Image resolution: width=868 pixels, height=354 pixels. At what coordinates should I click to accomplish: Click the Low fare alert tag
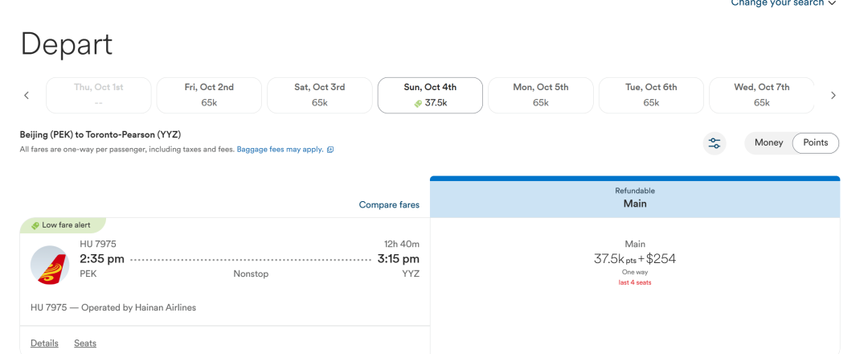click(x=63, y=225)
